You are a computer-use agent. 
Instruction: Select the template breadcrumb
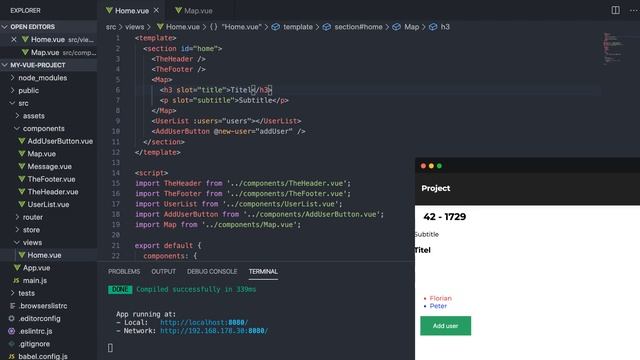292,27
